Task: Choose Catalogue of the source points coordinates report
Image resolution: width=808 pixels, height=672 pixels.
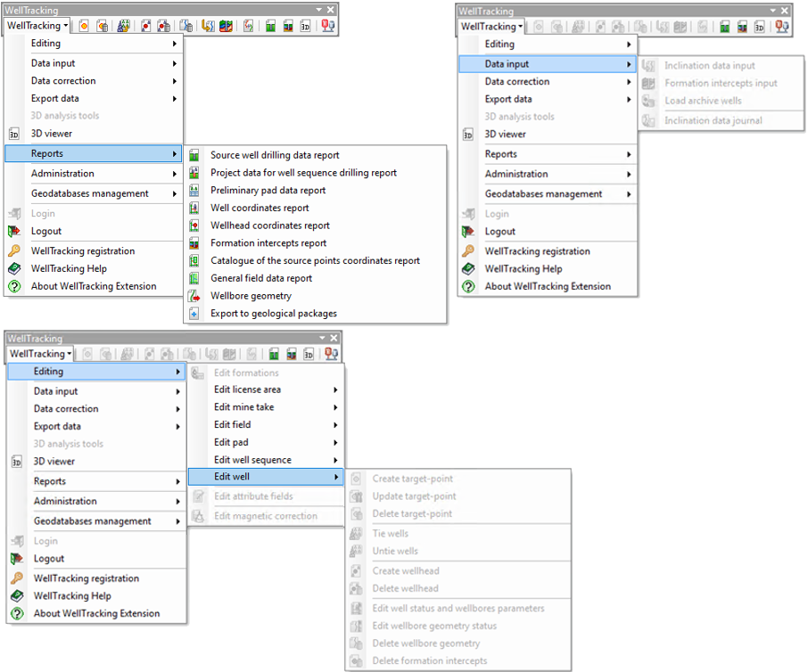Action: pyautogui.click(x=315, y=260)
